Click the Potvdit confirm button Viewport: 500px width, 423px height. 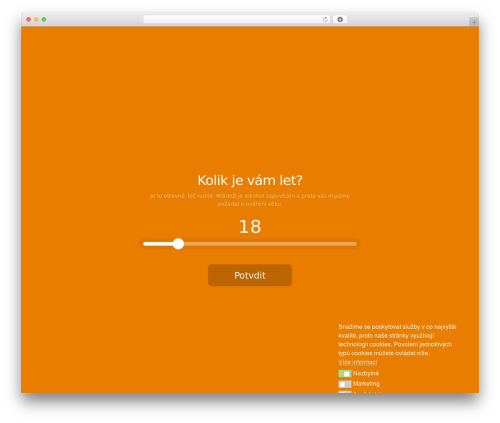click(x=250, y=275)
